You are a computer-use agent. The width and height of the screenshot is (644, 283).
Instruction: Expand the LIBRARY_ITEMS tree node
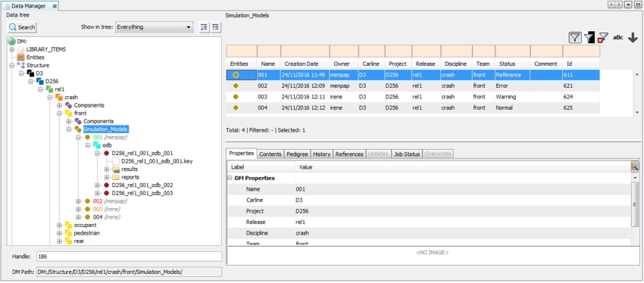(11, 49)
